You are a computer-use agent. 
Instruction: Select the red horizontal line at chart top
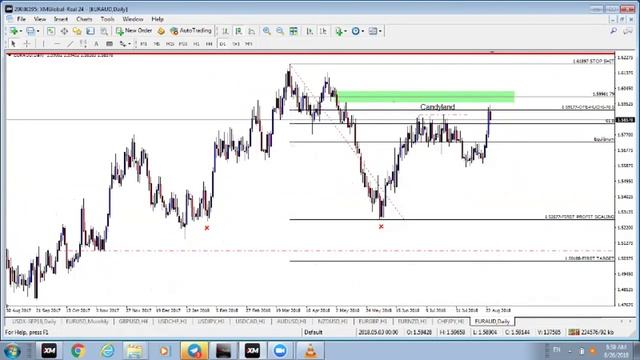tap(310, 53)
